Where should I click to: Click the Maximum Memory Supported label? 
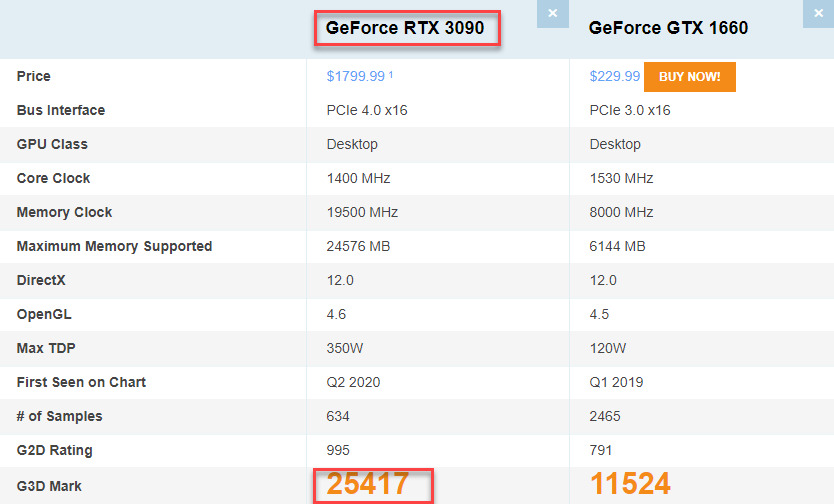coord(114,246)
